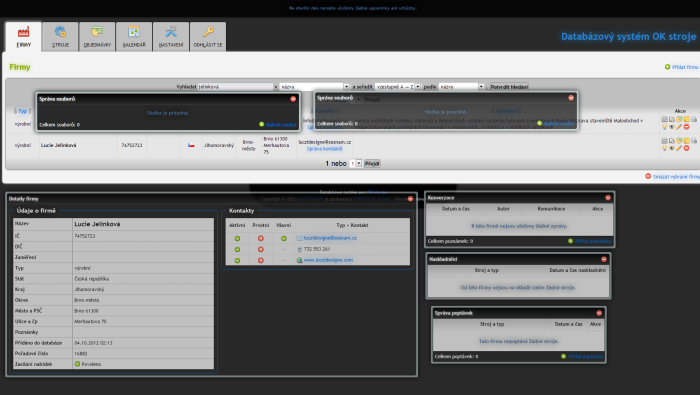Click the red delete icon in Lucie Jelínková row
The image size is (700, 395).
(x=687, y=148)
